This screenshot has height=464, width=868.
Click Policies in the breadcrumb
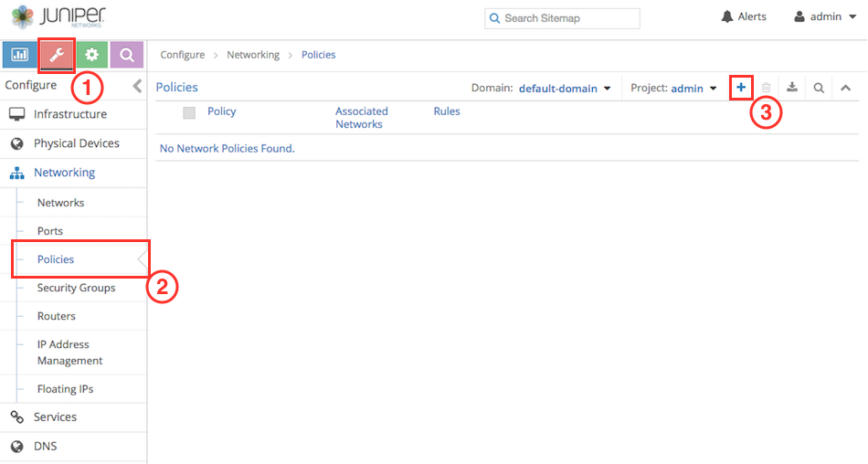pos(318,55)
